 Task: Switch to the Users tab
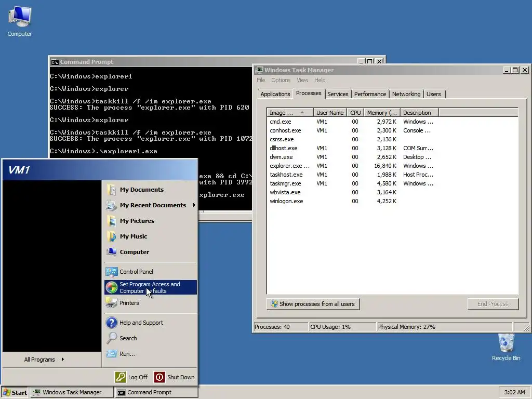pos(434,94)
